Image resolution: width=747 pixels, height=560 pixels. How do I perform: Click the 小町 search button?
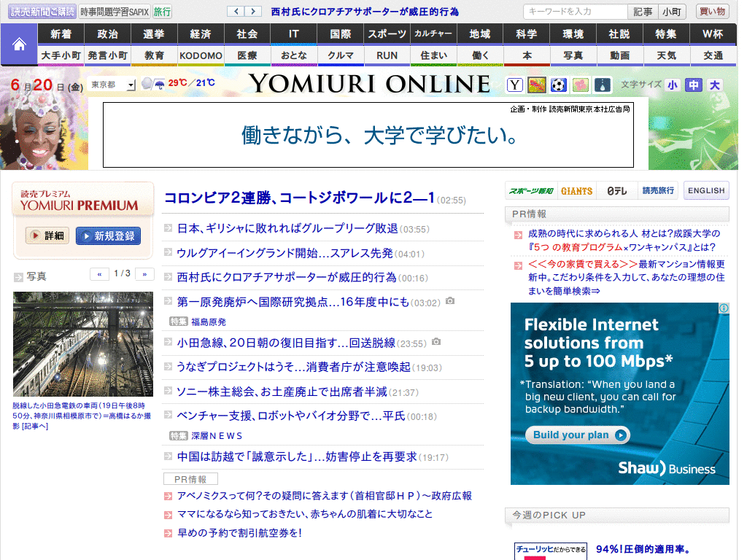tap(672, 12)
